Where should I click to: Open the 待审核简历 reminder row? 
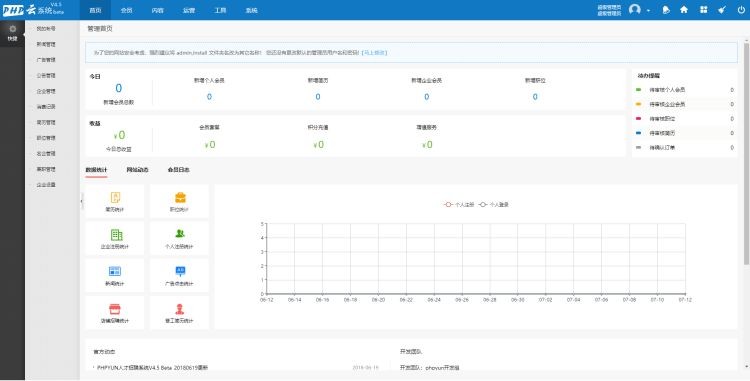[684, 133]
